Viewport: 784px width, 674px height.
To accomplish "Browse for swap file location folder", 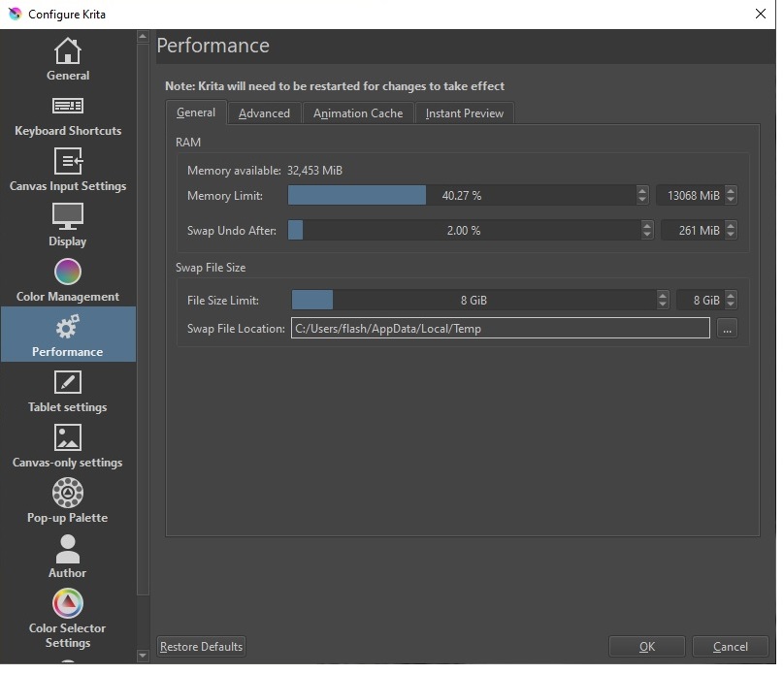I will [727, 329].
